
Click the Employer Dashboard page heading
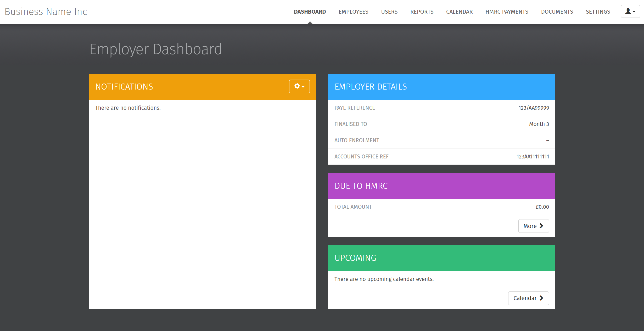(156, 49)
